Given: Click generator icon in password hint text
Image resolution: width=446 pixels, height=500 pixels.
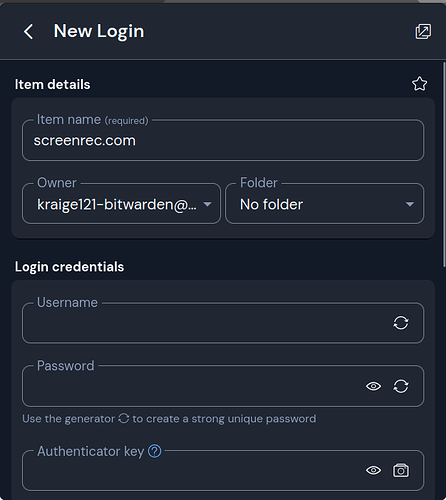Looking at the screenshot, I should 123,418.
